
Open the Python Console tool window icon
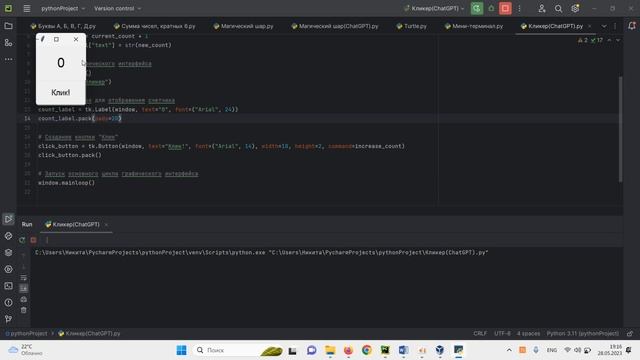pos(8,236)
